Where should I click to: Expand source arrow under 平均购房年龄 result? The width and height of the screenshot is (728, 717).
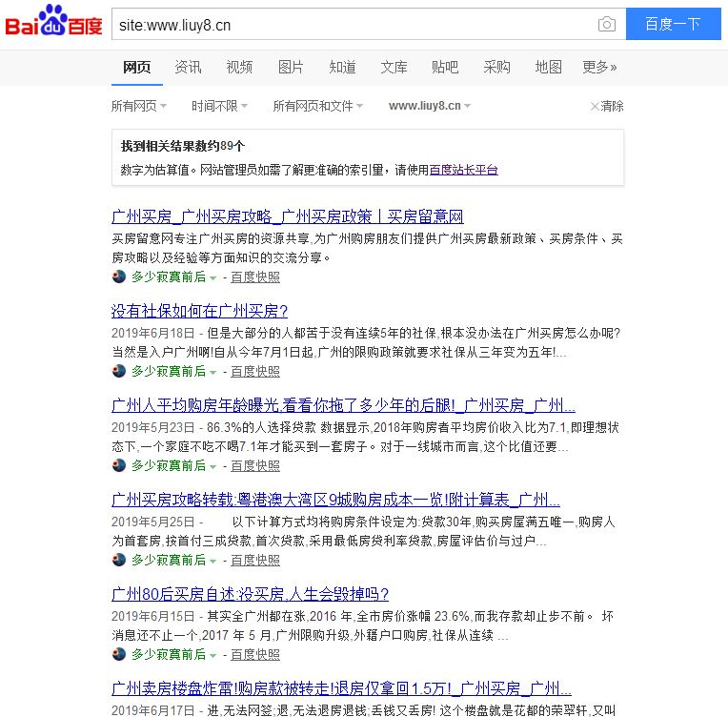(213, 466)
